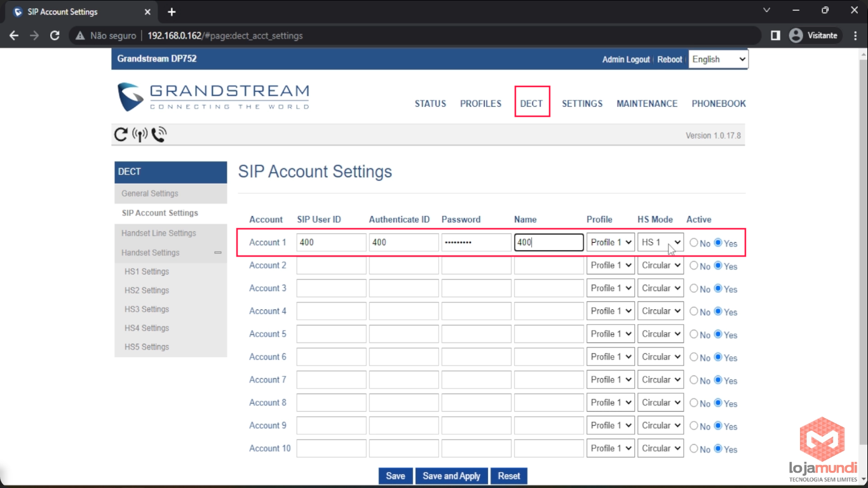This screenshot has width=868, height=488.
Task: Click Account 4 Password field
Action: (x=476, y=311)
